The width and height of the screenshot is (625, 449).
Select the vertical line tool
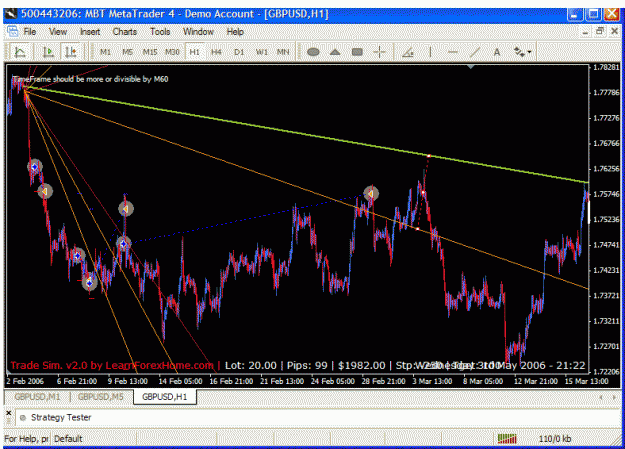[x=430, y=52]
